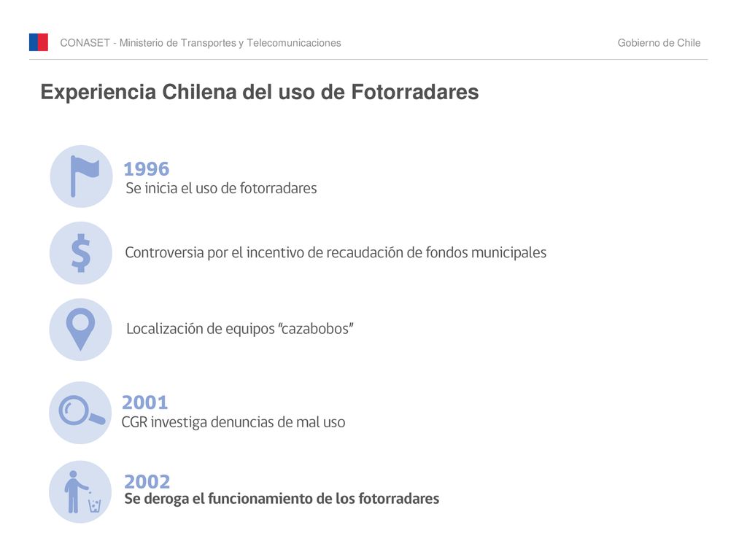Select the 2002 year heading
The height and width of the screenshot is (560, 747).
(x=147, y=481)
